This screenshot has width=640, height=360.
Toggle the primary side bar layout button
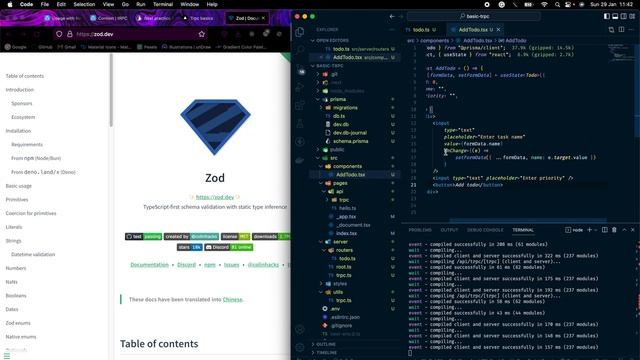tap(607, 16)
